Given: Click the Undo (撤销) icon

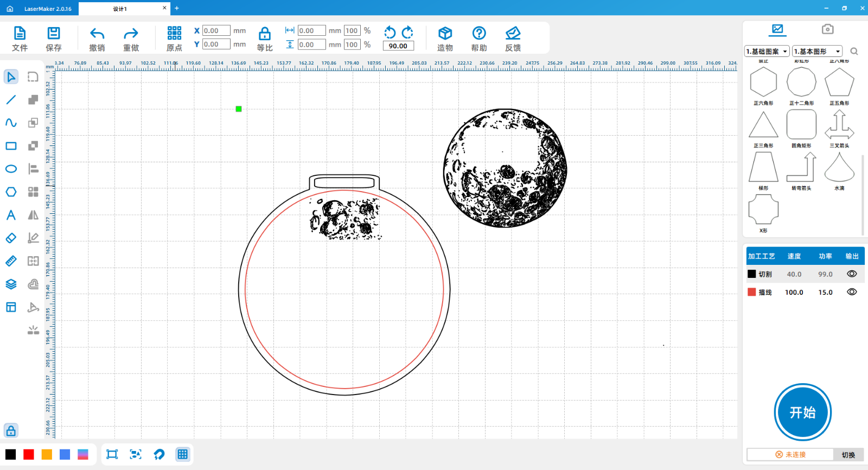Looking at the screenshot, I should (x=97, y=34).
